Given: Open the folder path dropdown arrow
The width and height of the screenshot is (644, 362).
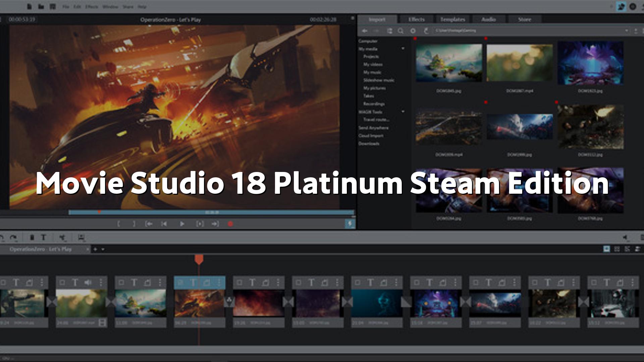Looking at the screenshot, I should click(626, 31).
